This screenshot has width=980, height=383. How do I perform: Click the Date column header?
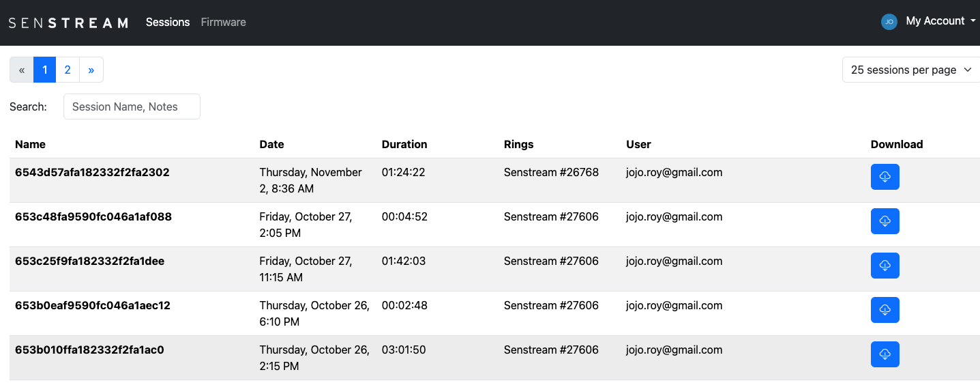pos(271,144)
